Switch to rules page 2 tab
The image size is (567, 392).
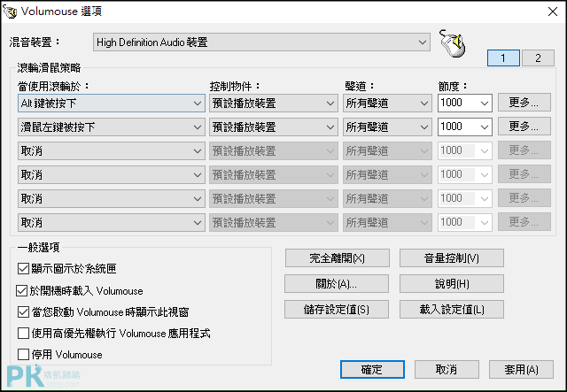point(538,58)
